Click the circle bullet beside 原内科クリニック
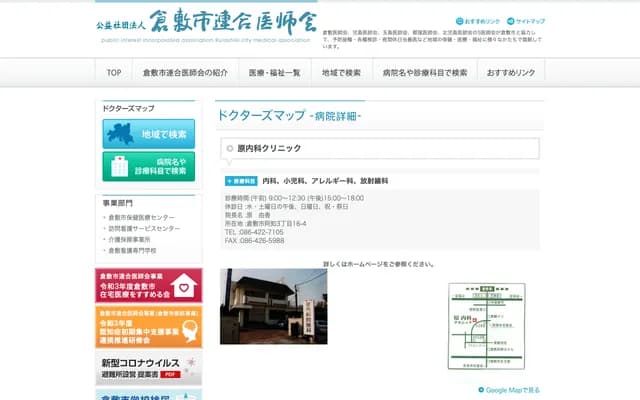The width and height of the screenshot is (640, 400). 230,149
